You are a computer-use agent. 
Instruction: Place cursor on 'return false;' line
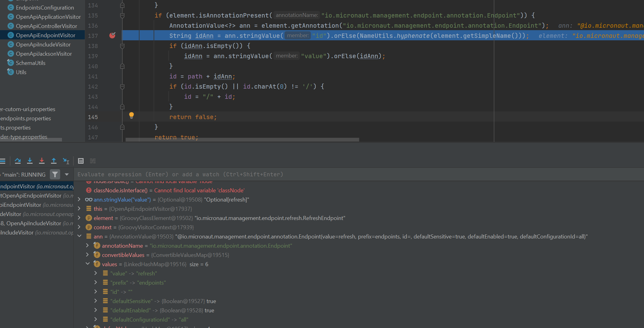(x=193, y=117)
